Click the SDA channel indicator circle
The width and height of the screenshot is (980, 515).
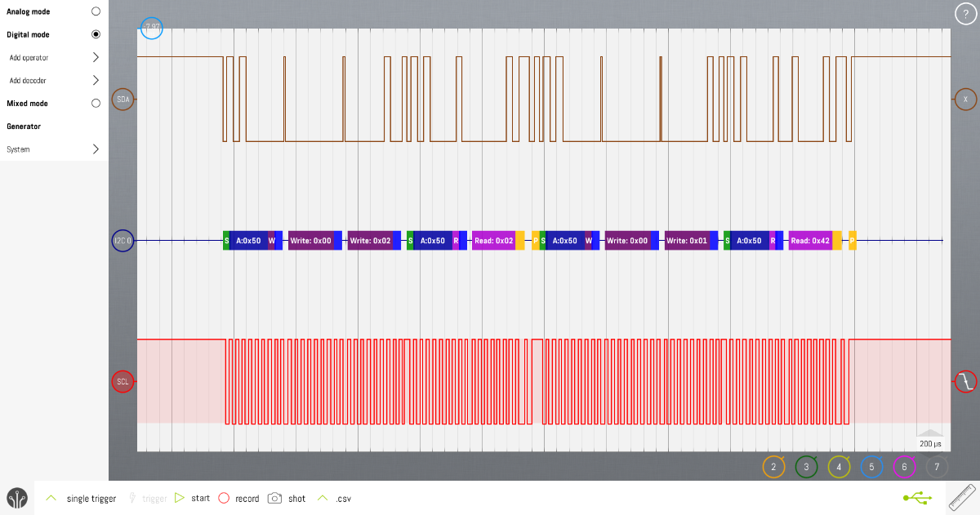coord(123,100)
